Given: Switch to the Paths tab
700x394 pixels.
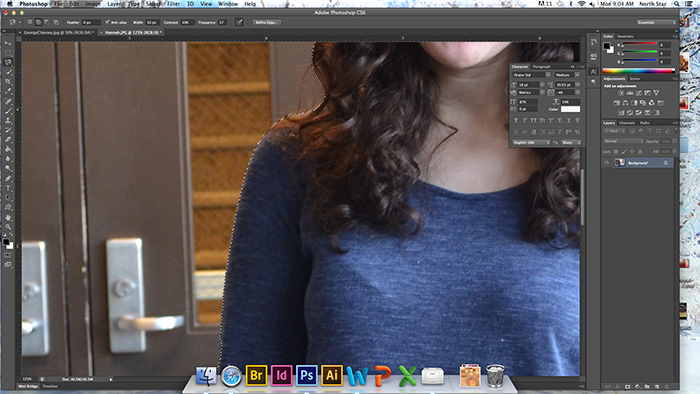Looking at the screenshot, I should (645, 123).
